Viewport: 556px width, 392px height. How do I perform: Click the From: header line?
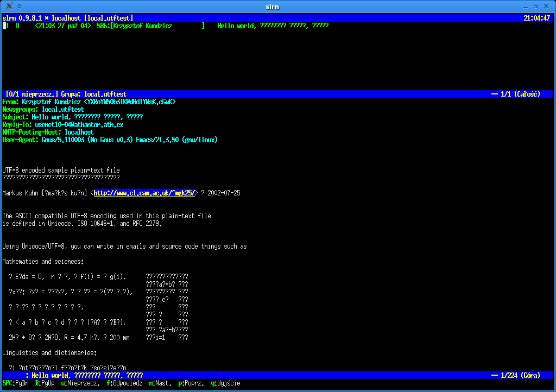click(89, 102)
